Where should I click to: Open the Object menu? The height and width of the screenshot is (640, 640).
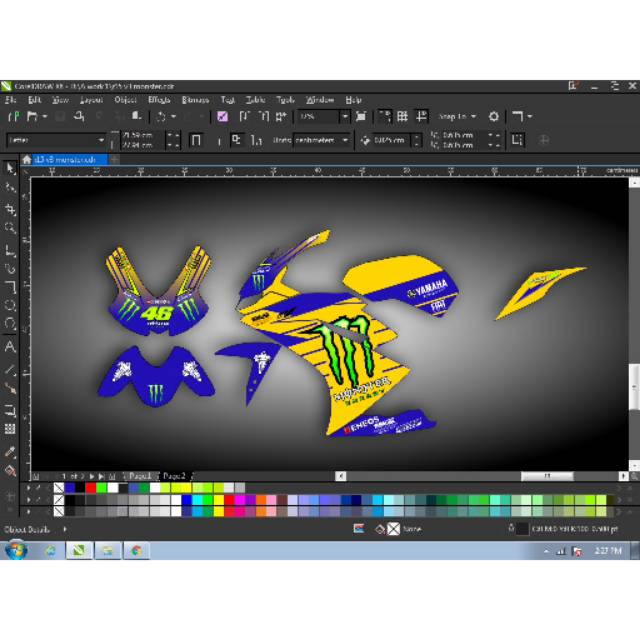pyautogui.click(x=125, y=100)
